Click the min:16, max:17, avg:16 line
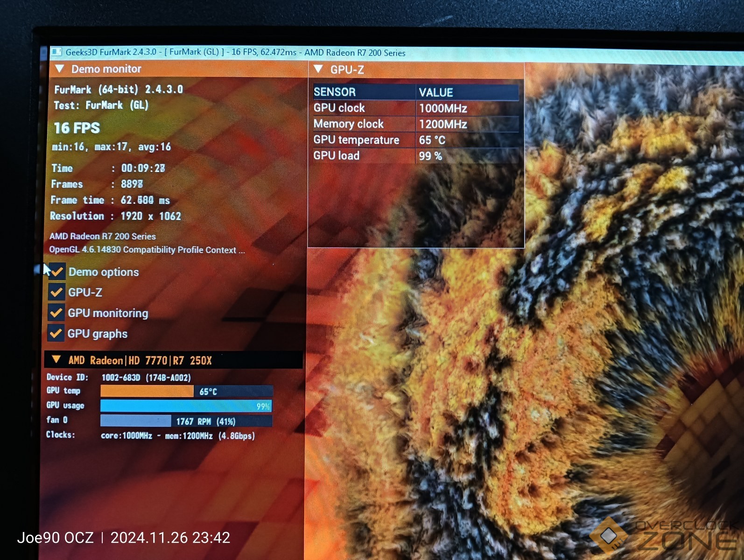 coord(112,147)
